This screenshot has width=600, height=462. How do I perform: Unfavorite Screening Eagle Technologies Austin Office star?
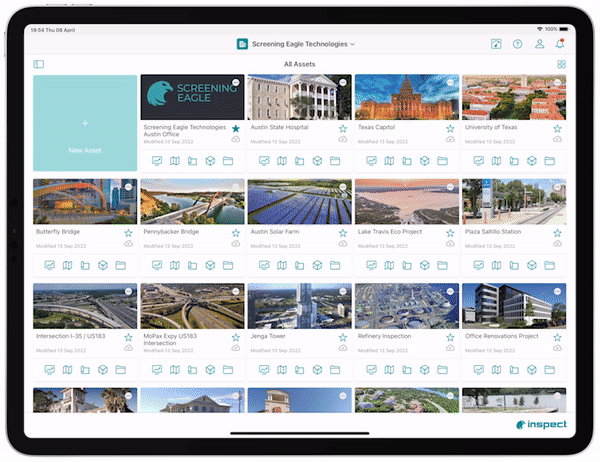point(236,128)
